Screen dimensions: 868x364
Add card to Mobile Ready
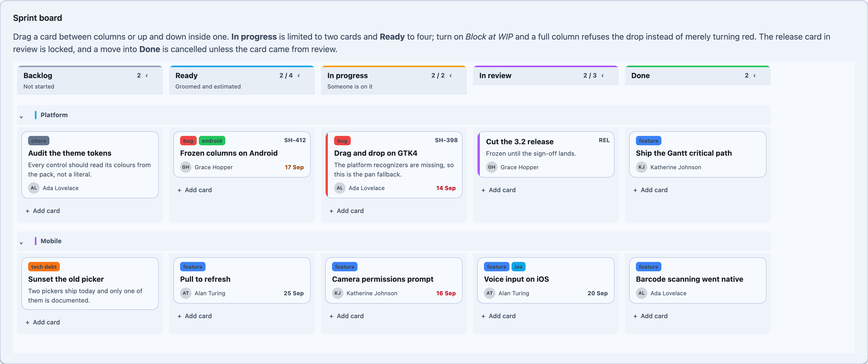pos(195,316)
